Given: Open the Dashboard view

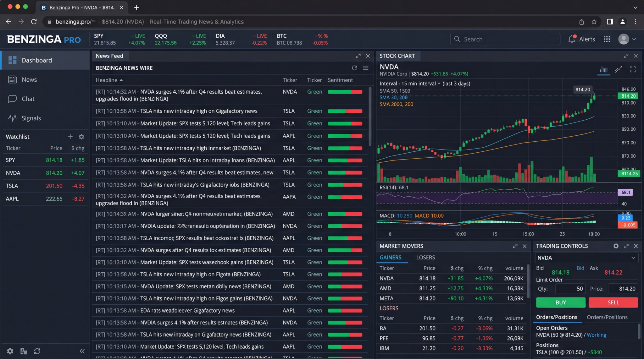Looking at the screenshot, I should tap(36, 60).
